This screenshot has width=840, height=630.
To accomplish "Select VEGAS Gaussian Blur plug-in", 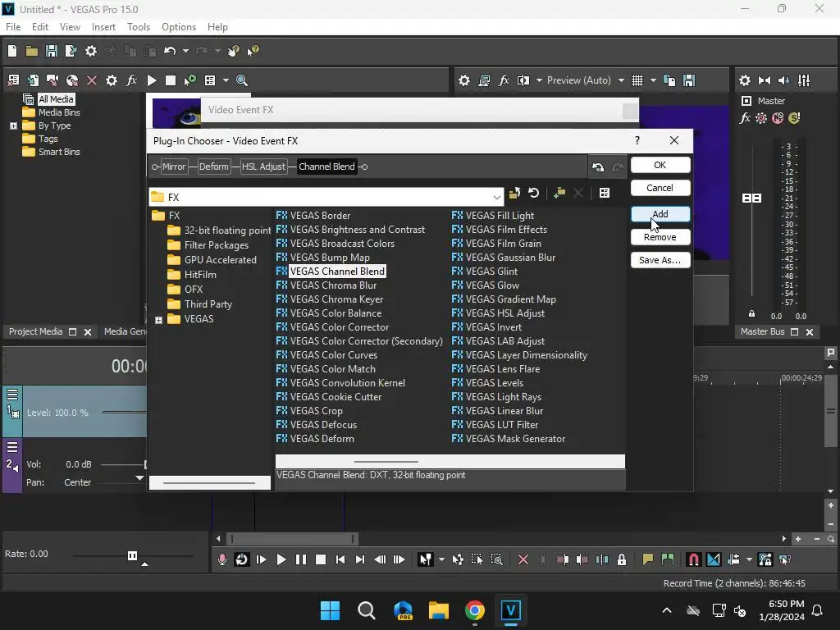I will click(504, 257).
